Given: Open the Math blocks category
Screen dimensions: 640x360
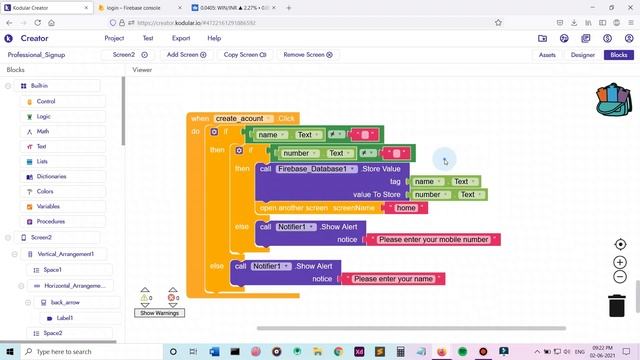Looking at the screenshot, I should 42,131.
